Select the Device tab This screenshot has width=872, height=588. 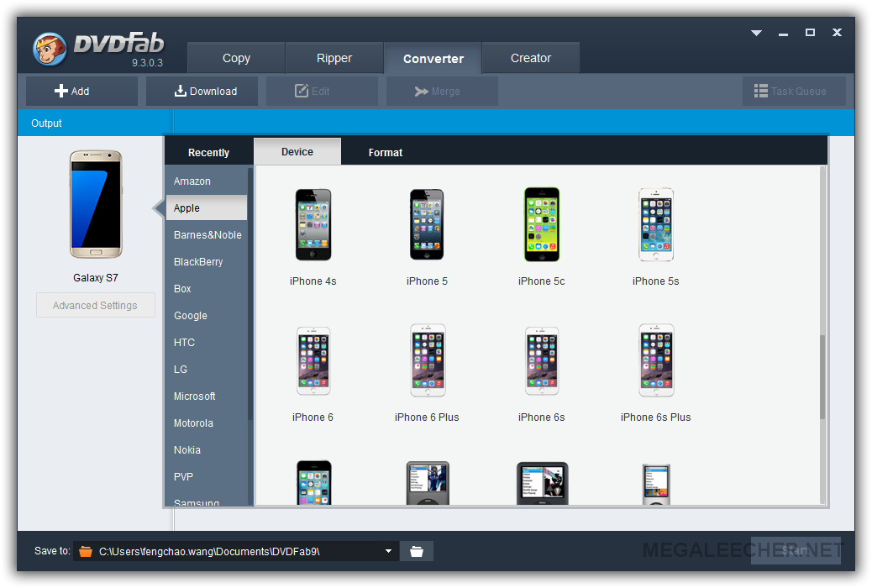[297, 152]
